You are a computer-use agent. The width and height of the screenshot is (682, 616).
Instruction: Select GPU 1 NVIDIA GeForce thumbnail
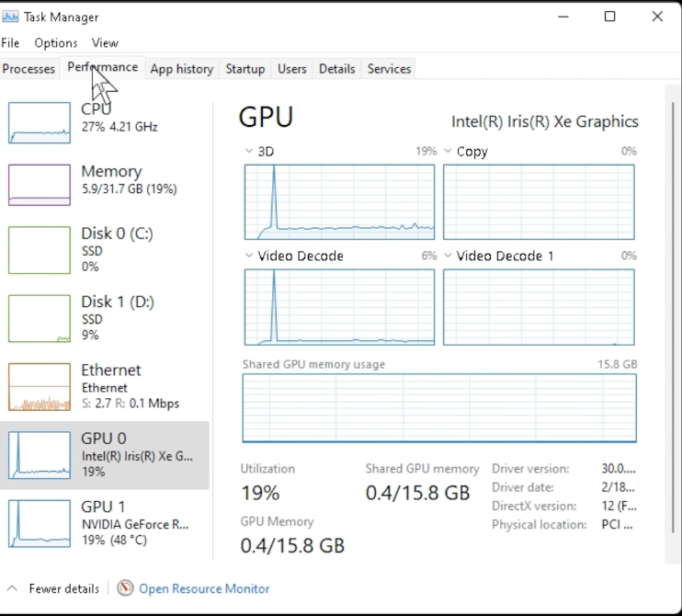(39, 523)
